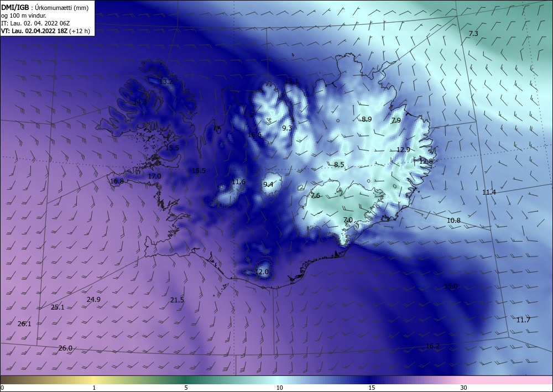
Task: Select the 'IT: Lau. 02. 04. 2022 06Z' line
Action: [35, 23]
